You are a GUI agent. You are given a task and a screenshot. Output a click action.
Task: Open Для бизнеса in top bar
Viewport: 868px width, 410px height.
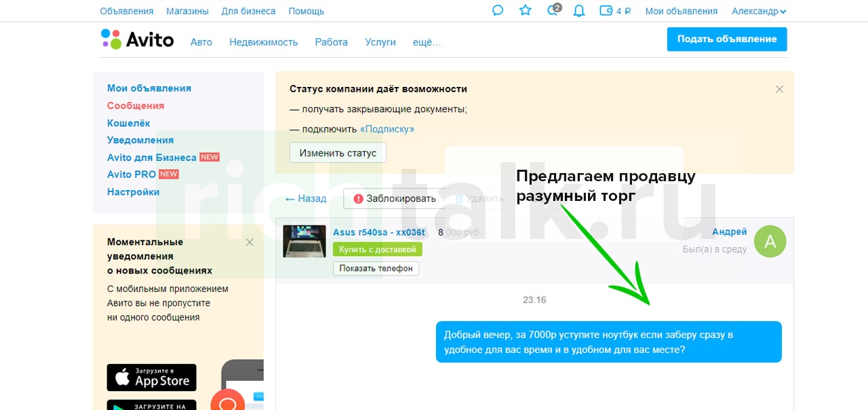pos(248,11)
